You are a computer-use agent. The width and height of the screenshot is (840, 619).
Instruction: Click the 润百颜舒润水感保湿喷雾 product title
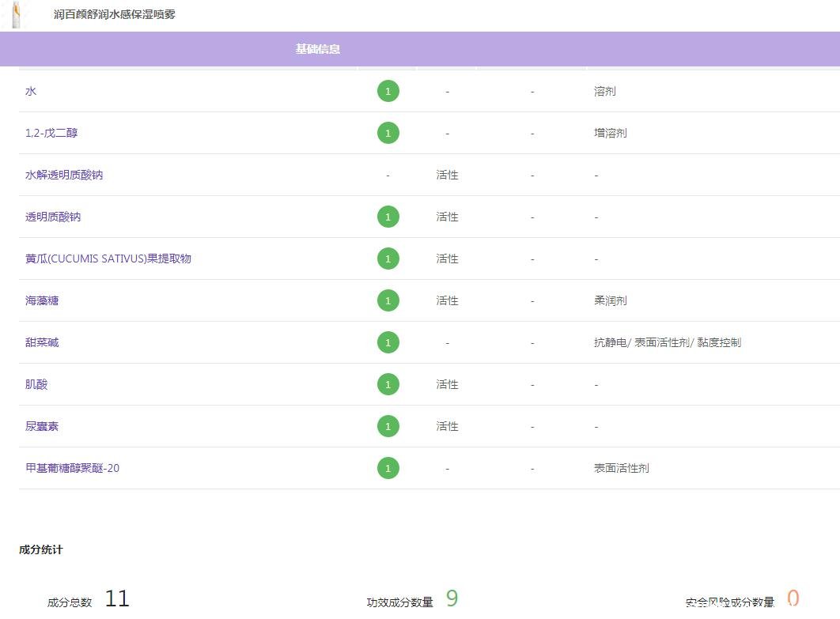[115, 14]
